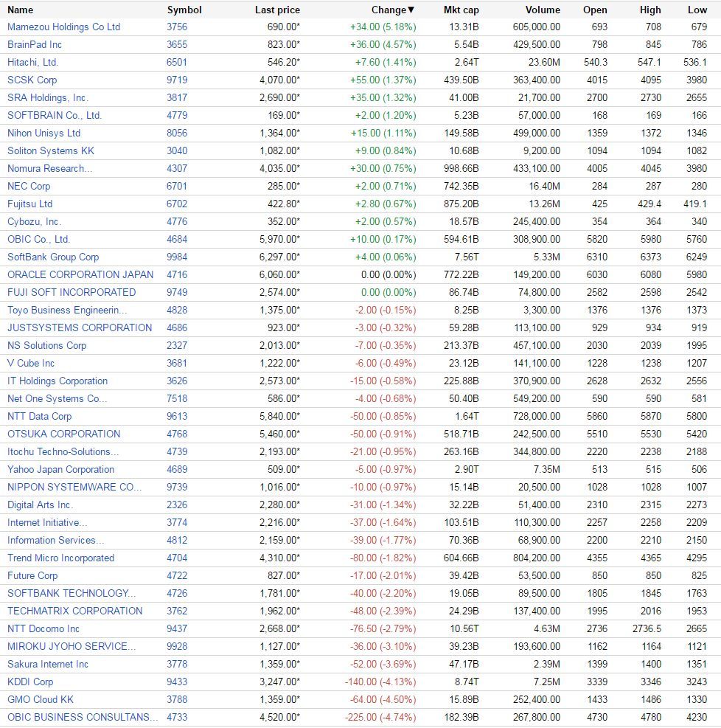The width and height of the screenshot is (721, 728).
Task: Open NTT Data Corp link
Action: [x=39, y=416]
